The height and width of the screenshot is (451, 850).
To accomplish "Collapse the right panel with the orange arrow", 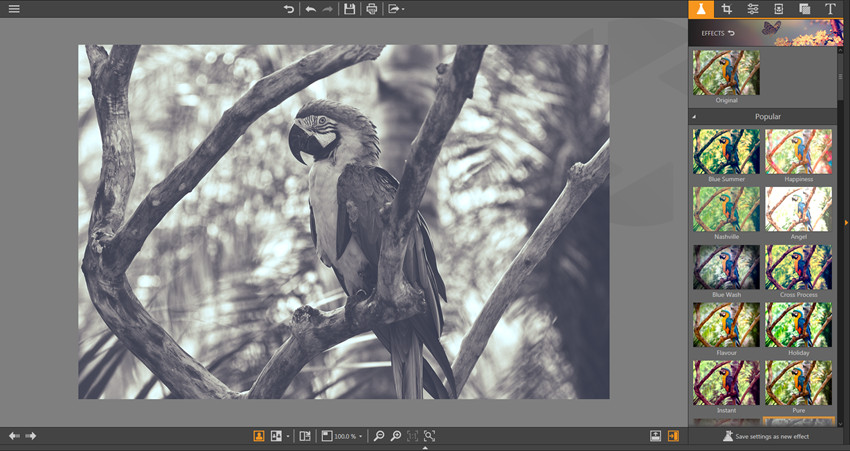I will (847, 223).
